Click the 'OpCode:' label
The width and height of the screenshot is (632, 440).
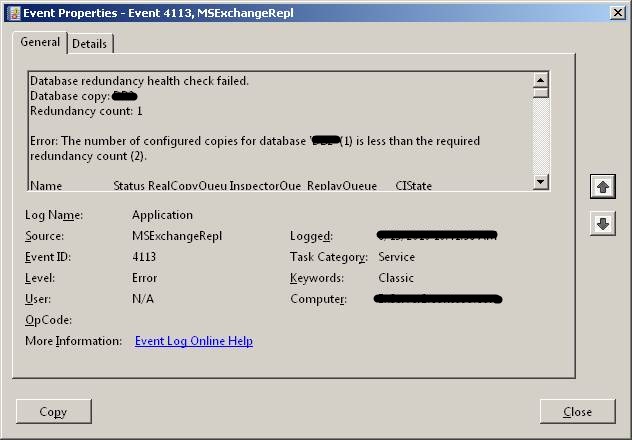coord(48,320)
